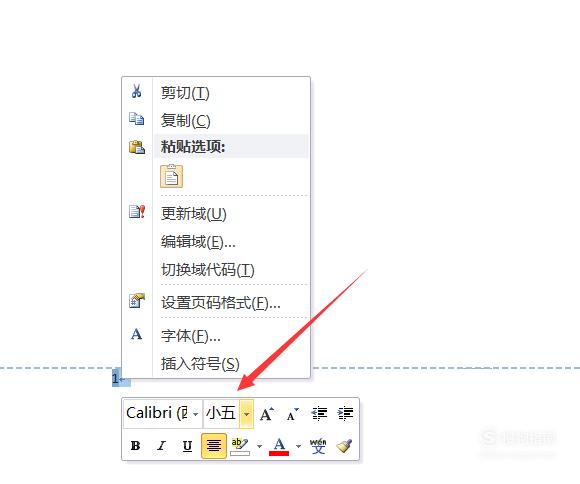Screen dimensions: 580x484
Task: Toggle Bold formatting
Action: click(136, 446)
